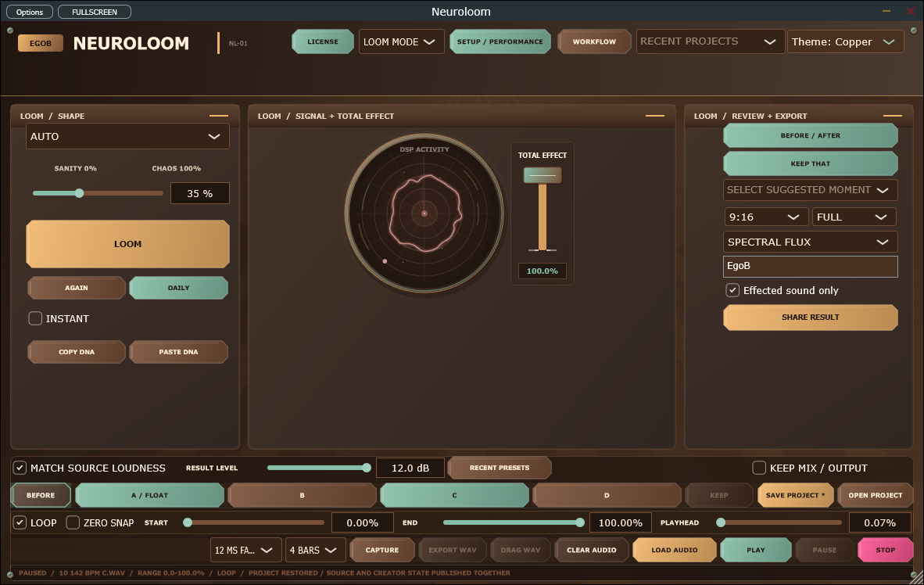Viewport: 924px width, 585px height.
Task: Click the Fullscreen button
Action: tap(95, 12)
